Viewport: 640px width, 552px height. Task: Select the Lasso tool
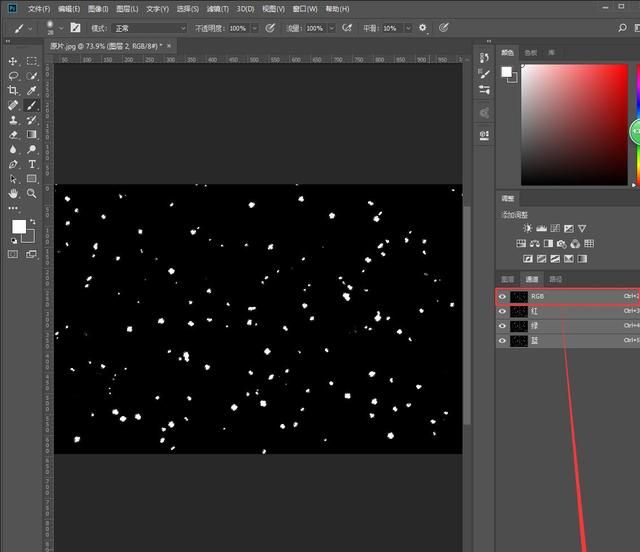[x=13, y=76]
